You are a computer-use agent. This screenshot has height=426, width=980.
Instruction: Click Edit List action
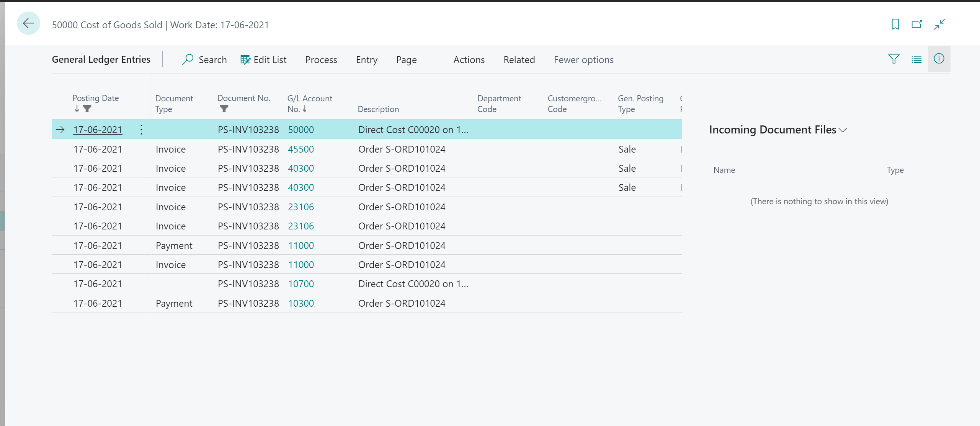coord(263,60)
